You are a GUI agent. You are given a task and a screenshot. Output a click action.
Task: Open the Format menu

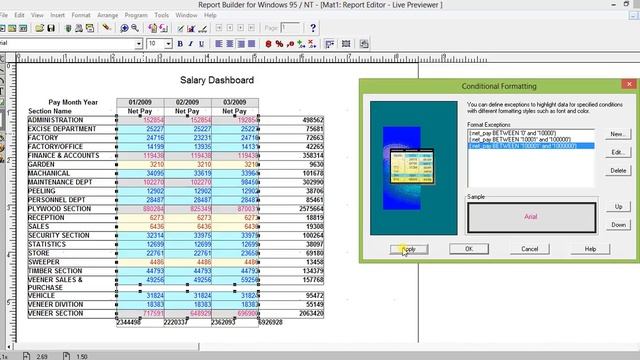pyautogui.click(x=81, y=15)
